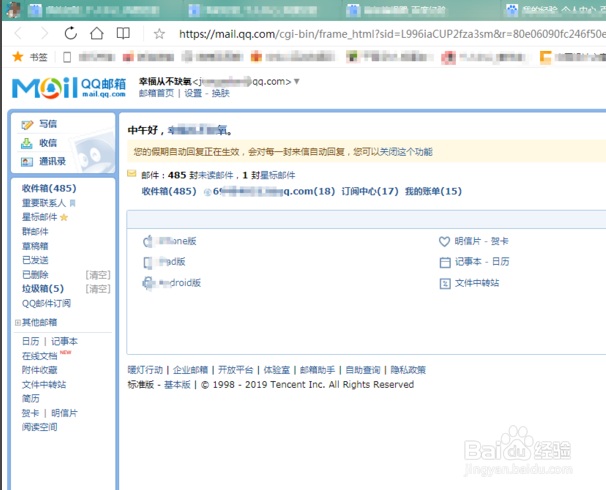Open 已发送 sent folder
606x490 pixels.
tap(35, 260)
